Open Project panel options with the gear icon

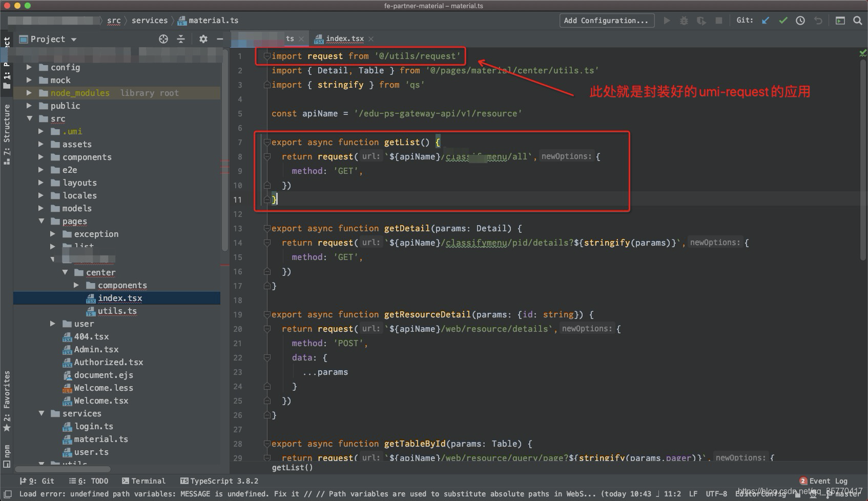pyautogui.click(x=203, y=39)
